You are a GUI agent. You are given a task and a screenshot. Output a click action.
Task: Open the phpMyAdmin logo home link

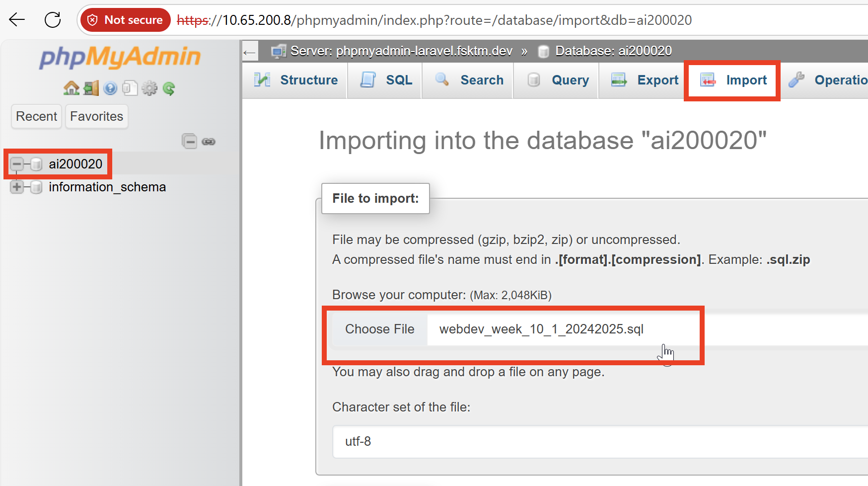[x=120, y=57]
